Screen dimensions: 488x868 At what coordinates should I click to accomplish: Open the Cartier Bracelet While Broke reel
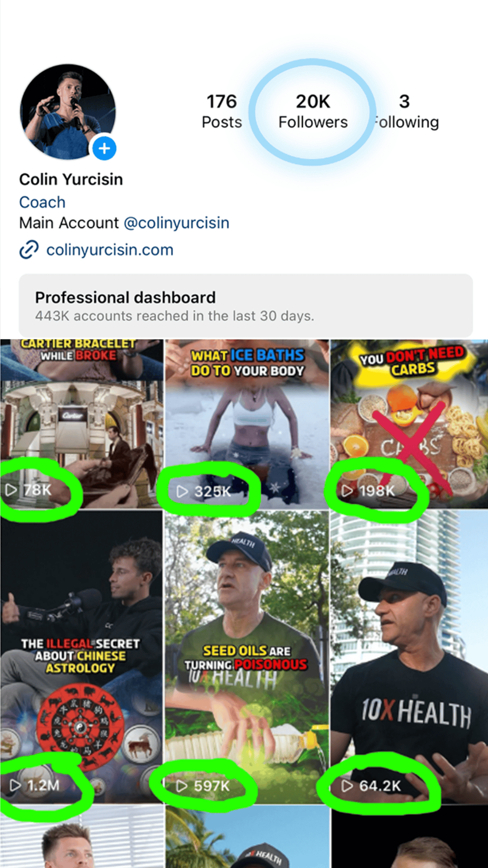coord(81,424)
